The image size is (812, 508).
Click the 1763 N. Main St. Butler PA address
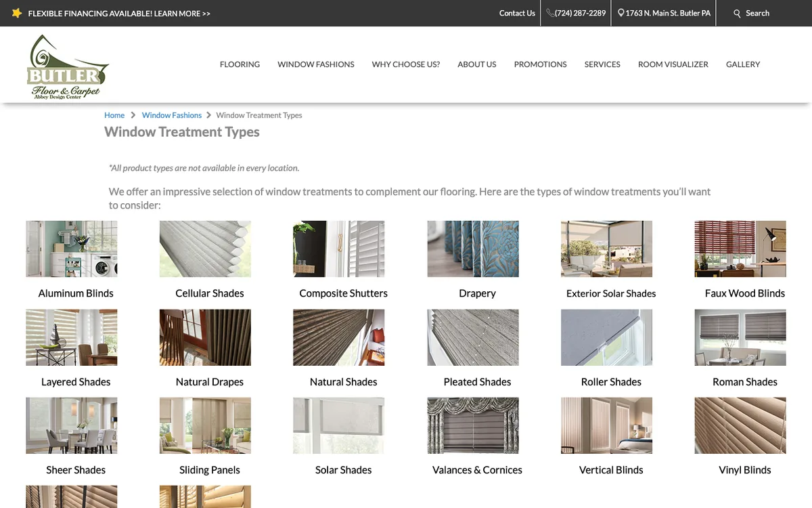[x=668, y=13]
